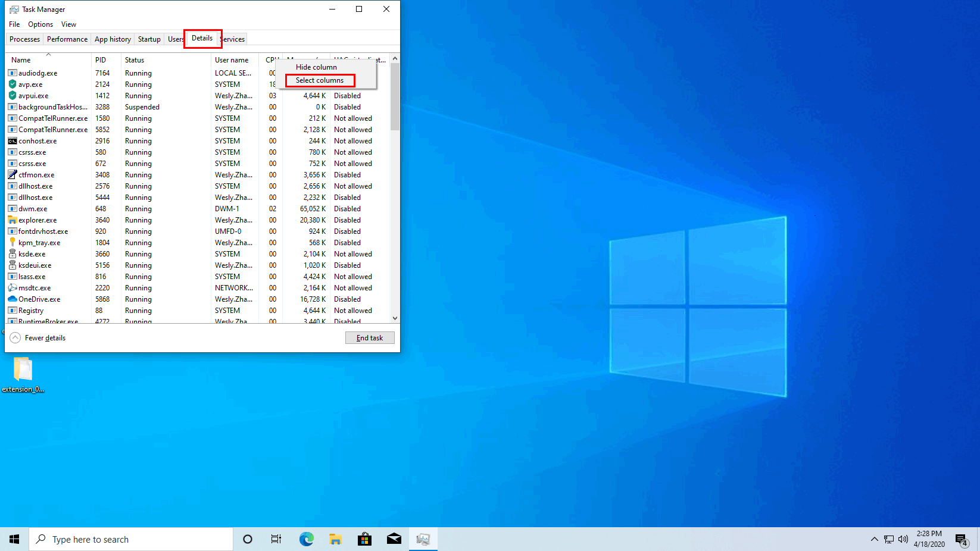The image size is (980, 551).
Task: Switch to the Processes tab
Action: [x=24, y=39]
